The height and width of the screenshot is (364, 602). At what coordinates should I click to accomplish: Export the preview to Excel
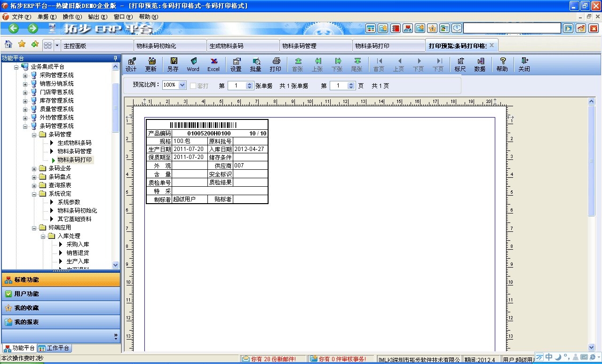point(214,64)
